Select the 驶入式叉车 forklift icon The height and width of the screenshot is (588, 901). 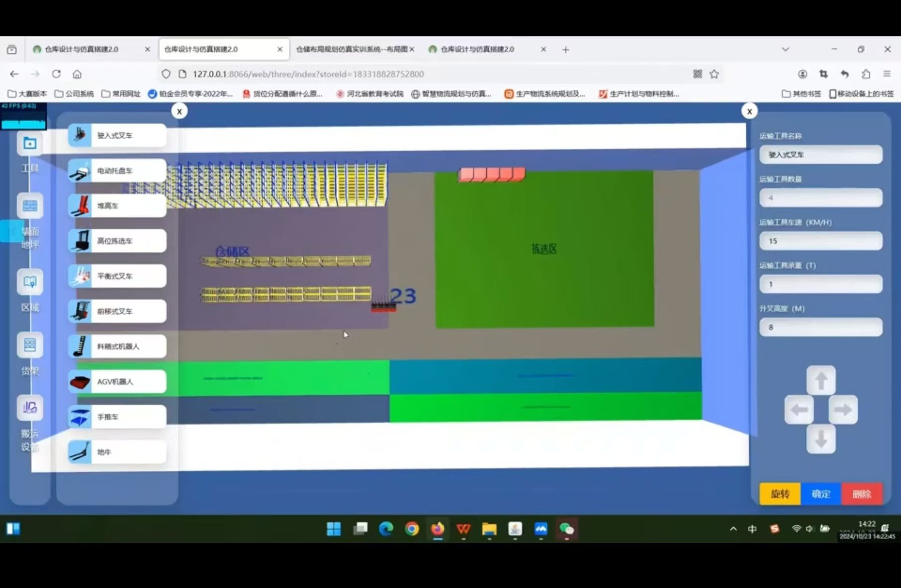pos(80,135)
